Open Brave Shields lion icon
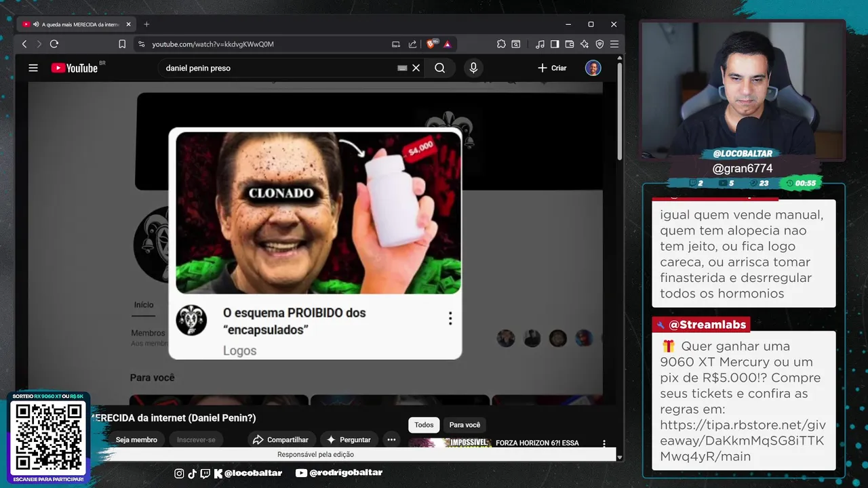This screenshot has width=868, height=488. (431, 44)
